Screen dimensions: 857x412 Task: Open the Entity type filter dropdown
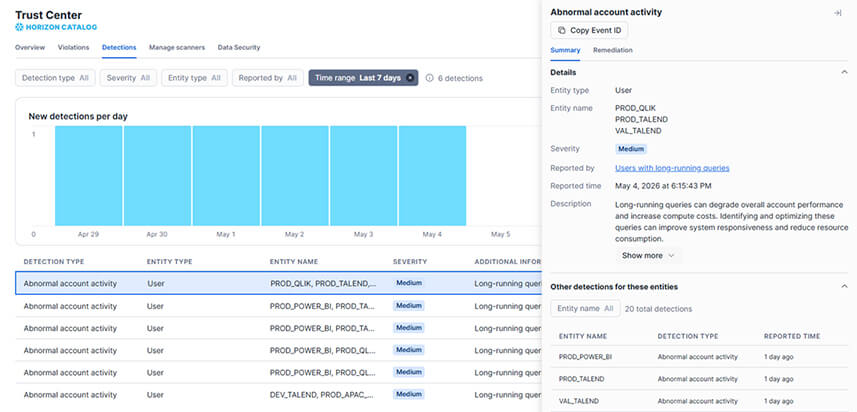coord(194,78)
